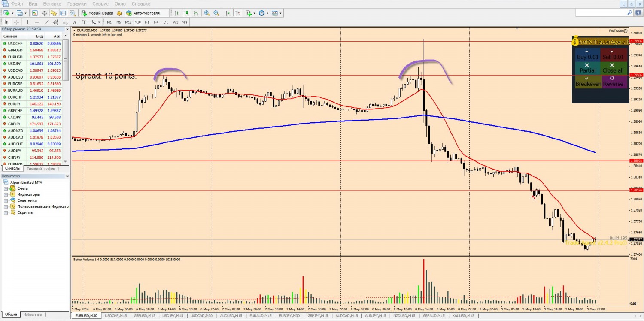The width and height of the screenshot is (644, 321).
Task: Select the text tool A icon
Action: (75, 22)
